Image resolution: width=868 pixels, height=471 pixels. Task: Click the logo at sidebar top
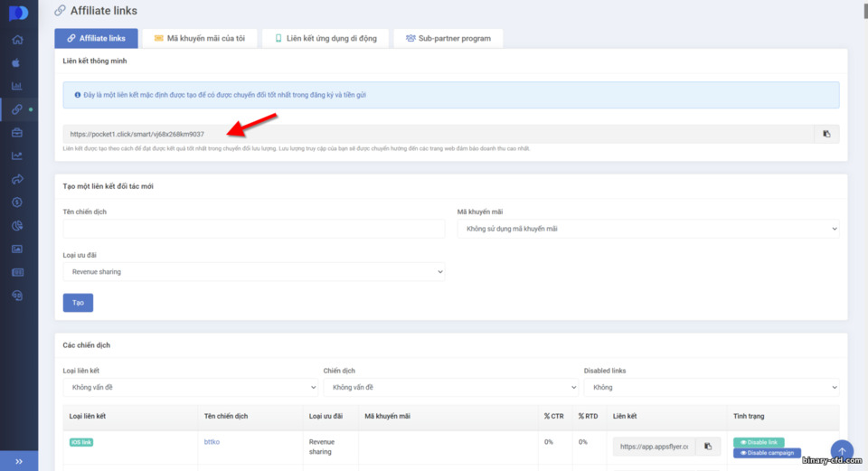[x=18, y=12]
